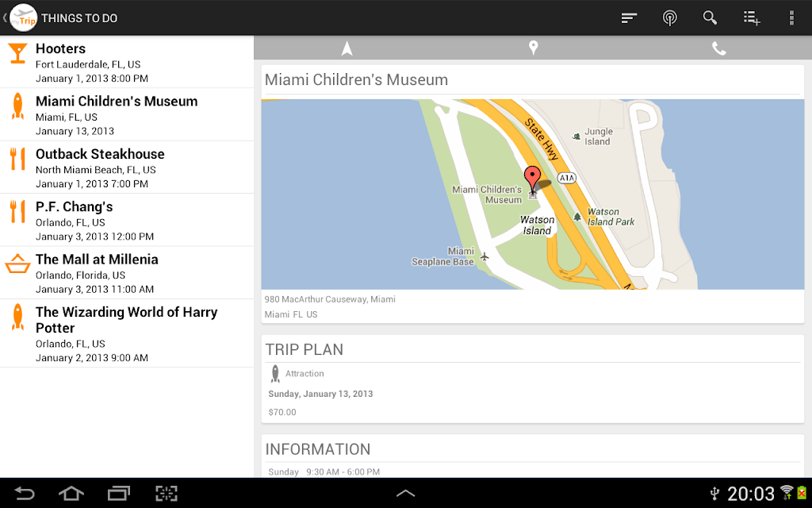Click rocket icon beside Wizarding World of Harry Potter
The height and width of the screenshot is (508, 812).
17,317
